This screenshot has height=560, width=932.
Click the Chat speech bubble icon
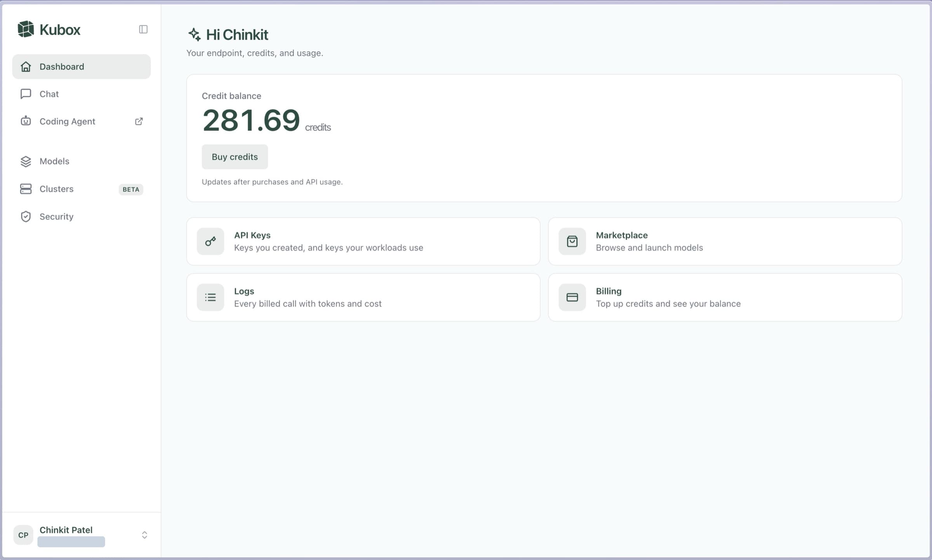(26, 94)
